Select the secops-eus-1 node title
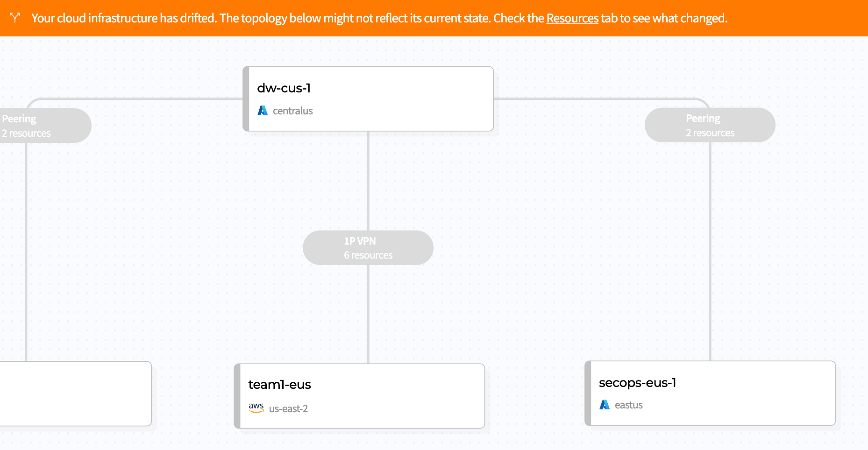Viewport: 868px width, 450px height. tap(637, 382)
